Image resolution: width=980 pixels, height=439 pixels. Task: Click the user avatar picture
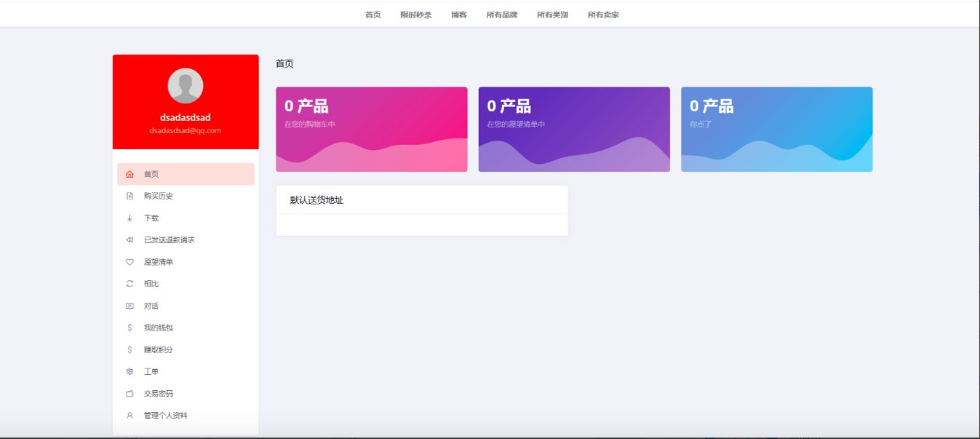pyautogui.click(x=186, y=86)
